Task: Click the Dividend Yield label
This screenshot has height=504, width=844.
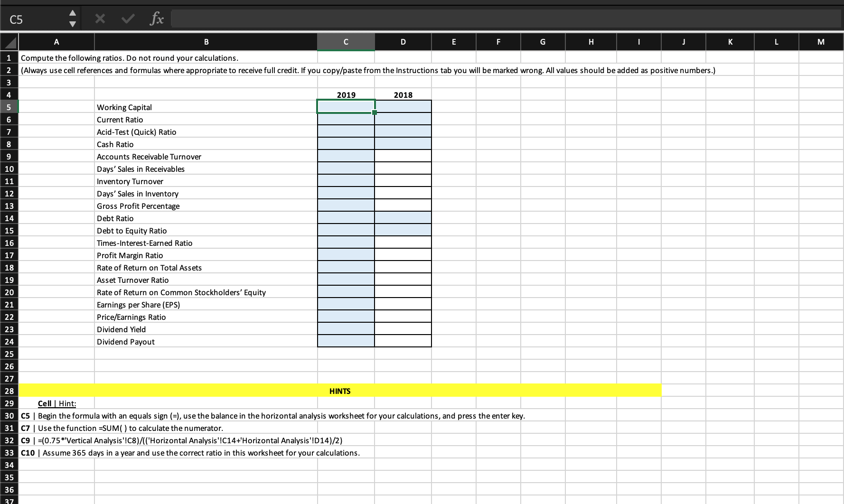Action: click(122, 329)
